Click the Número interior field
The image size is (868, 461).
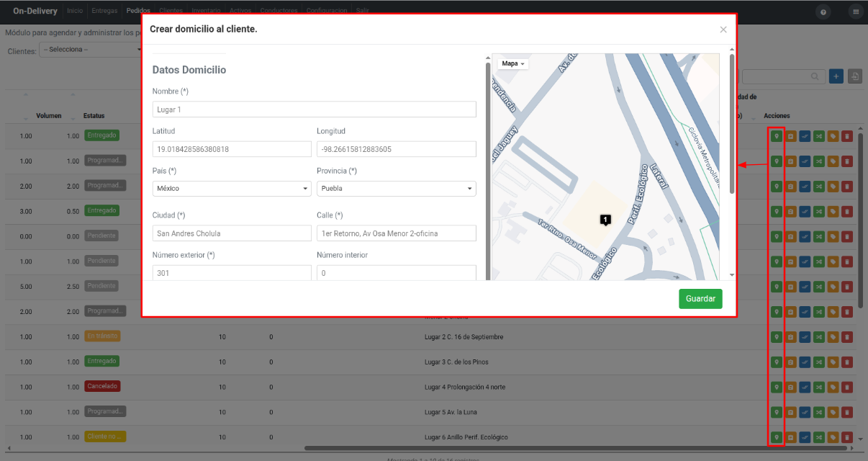point(397,273)
